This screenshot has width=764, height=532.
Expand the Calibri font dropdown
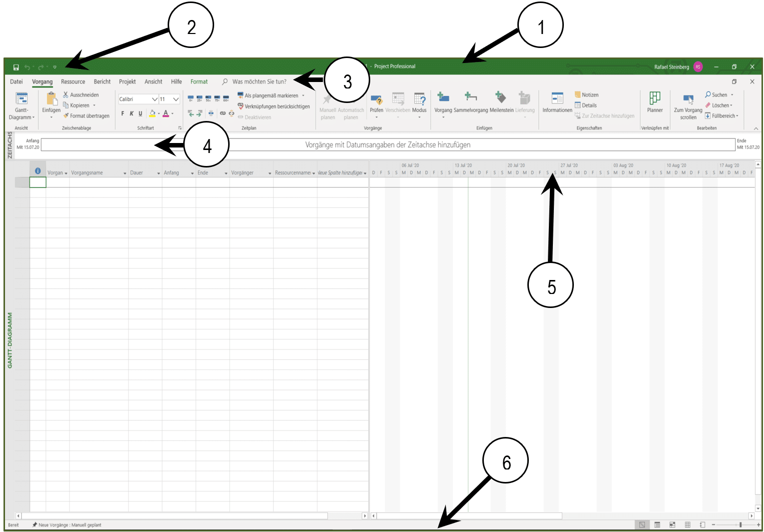click(155, 99)
